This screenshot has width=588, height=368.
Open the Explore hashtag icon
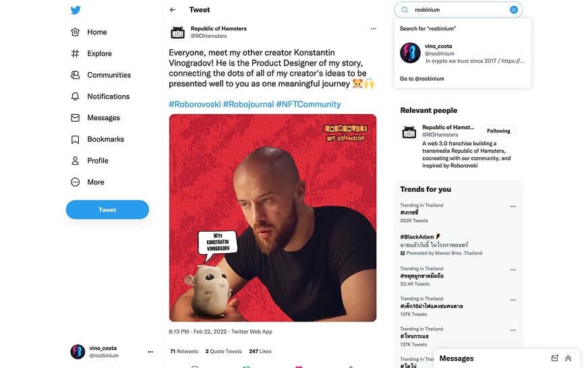point(75,53)
